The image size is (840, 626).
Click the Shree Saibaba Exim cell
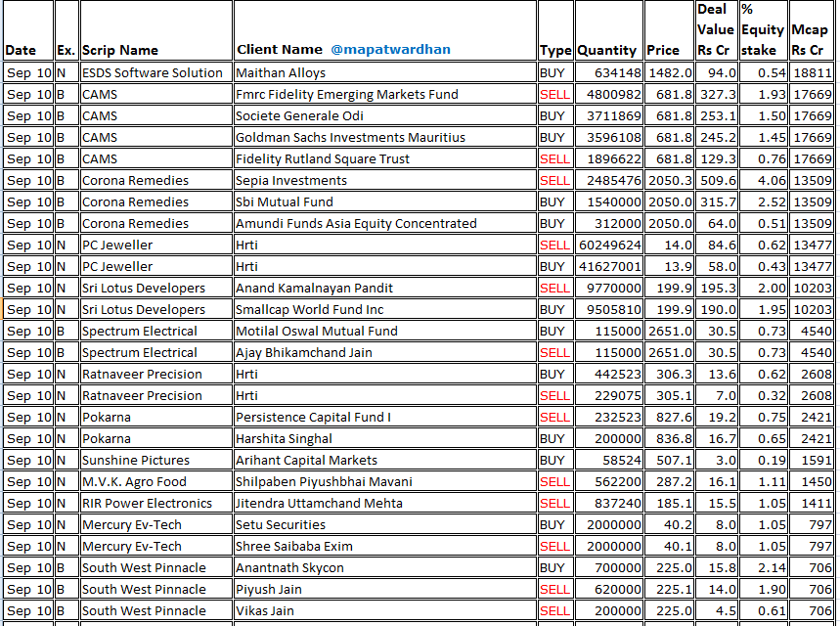(385, 546)
